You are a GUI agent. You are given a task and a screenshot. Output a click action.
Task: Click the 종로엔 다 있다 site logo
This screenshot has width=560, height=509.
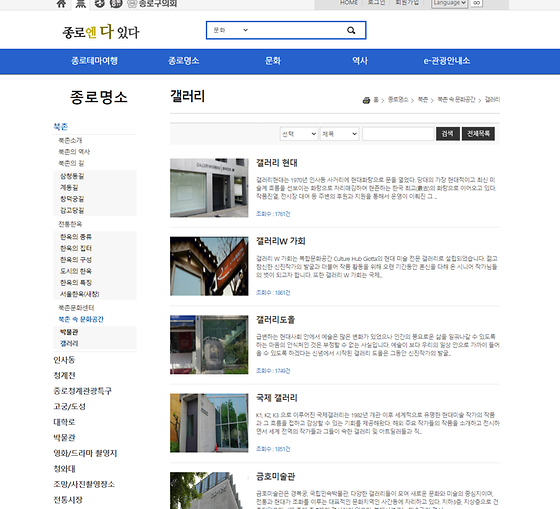pyautogui.click(x=101, y=32)
